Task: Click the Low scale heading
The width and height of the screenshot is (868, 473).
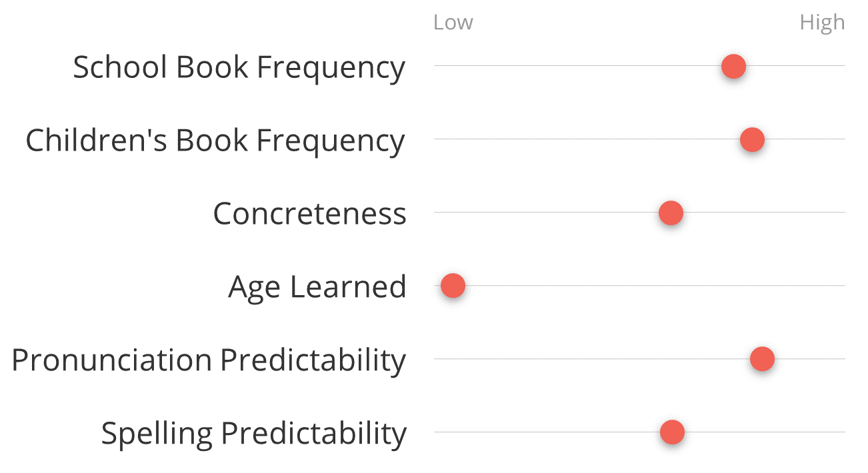Action: click(453, 23)
